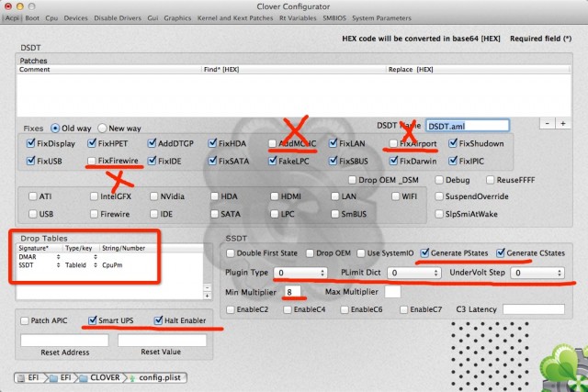Toggle the FixShudown checkbox
This screenshot has height=392, width=588.
coord(453,143)
